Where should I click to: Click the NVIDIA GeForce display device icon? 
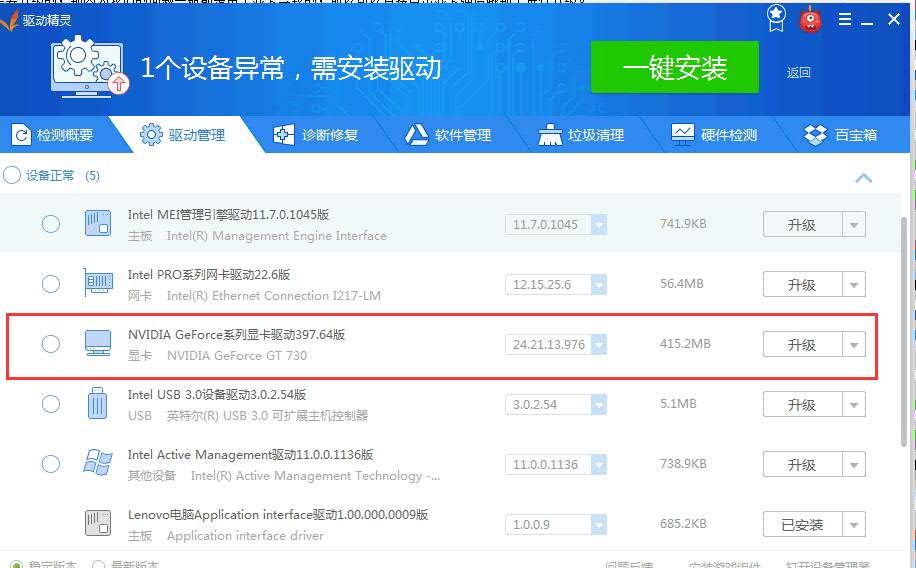point(98,343)
